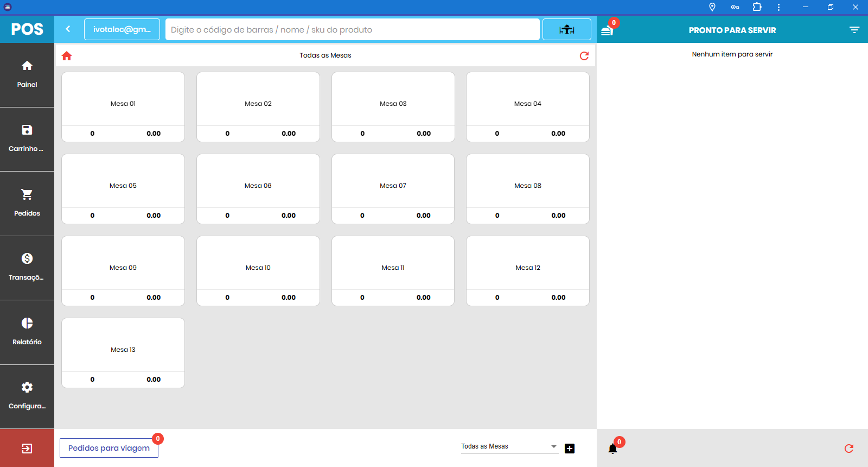Screen dimensions: 868x467
Task: Refresh the Todas as Mesas list
Action: 584,56
